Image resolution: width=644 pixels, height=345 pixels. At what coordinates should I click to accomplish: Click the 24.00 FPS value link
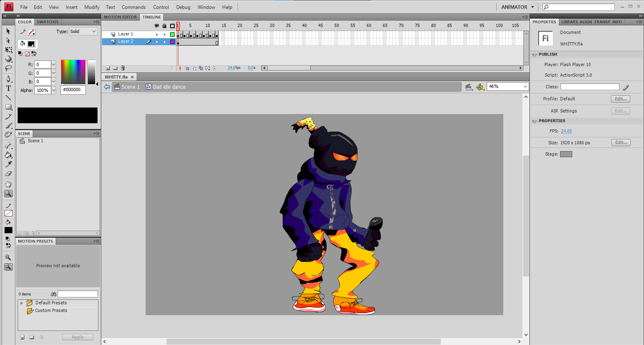tap(566, 131)
